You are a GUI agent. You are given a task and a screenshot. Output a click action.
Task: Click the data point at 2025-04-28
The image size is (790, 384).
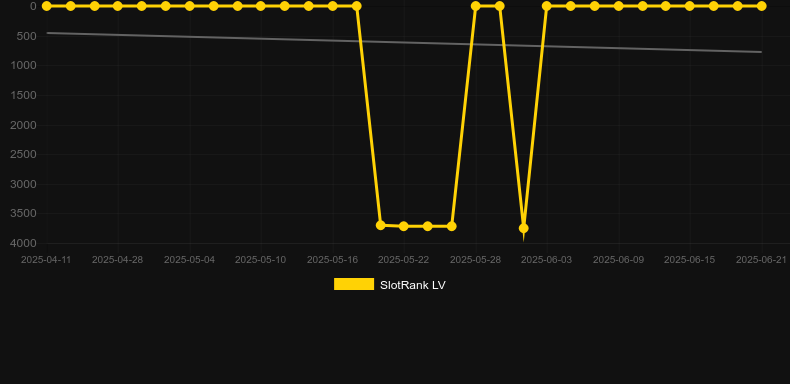[x=118, y=6]
